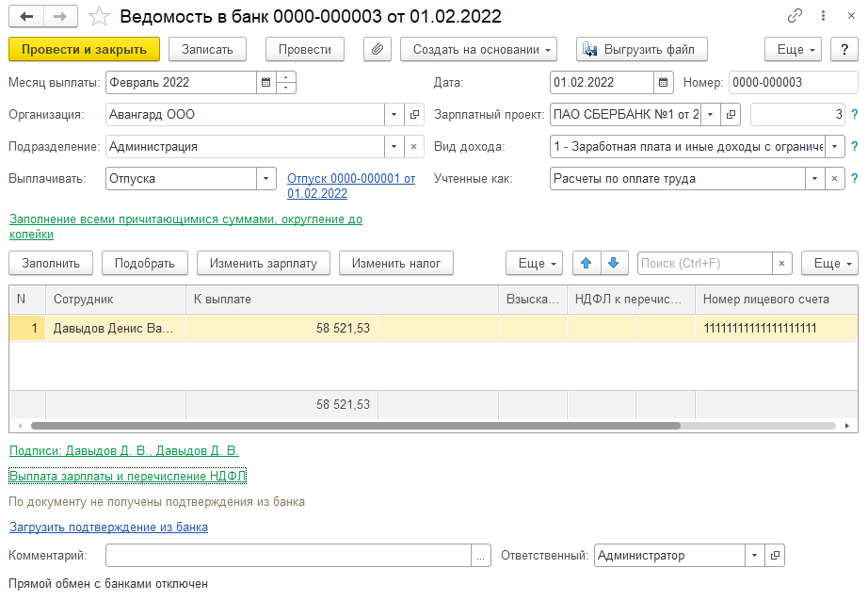The image size is (868, 601).
Task: Click НДФЛ к перечислению column header
Action: [631, 300]
